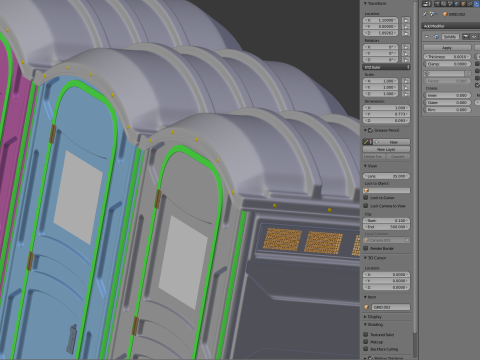Screen dimensions: 480x360
Task: Toggle Solidify modifier viewport visibility eye icon
Action: [x=474, y=37]
